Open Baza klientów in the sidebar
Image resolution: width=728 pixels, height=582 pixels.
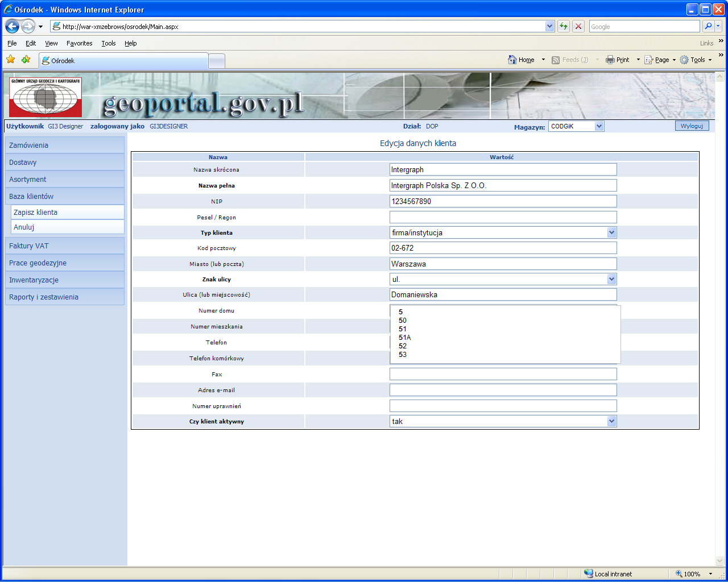pyautogui.click(x=65, y=196)
